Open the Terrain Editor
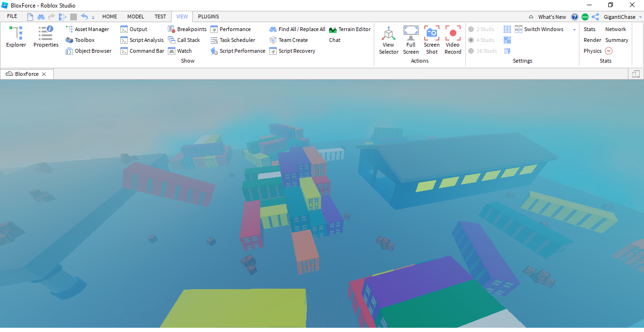The width and height of the screenshot is (644, 332). (350, 29)
